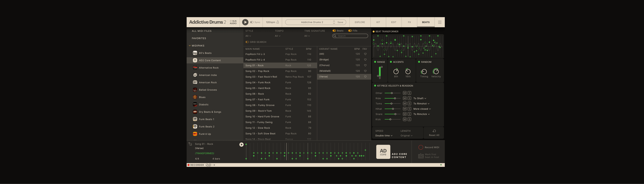Click the 8th accents knob
644x184 pixels.
coord(396,72)
